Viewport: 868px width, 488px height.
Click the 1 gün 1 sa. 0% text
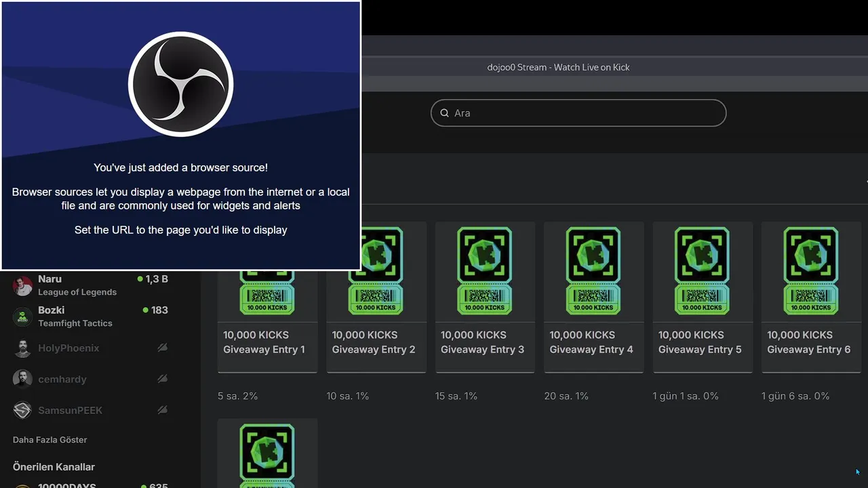tap(686, 396)
